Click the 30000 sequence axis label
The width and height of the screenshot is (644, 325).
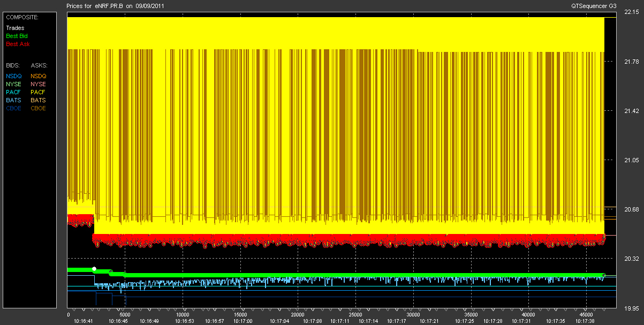(x=413, y=315)
